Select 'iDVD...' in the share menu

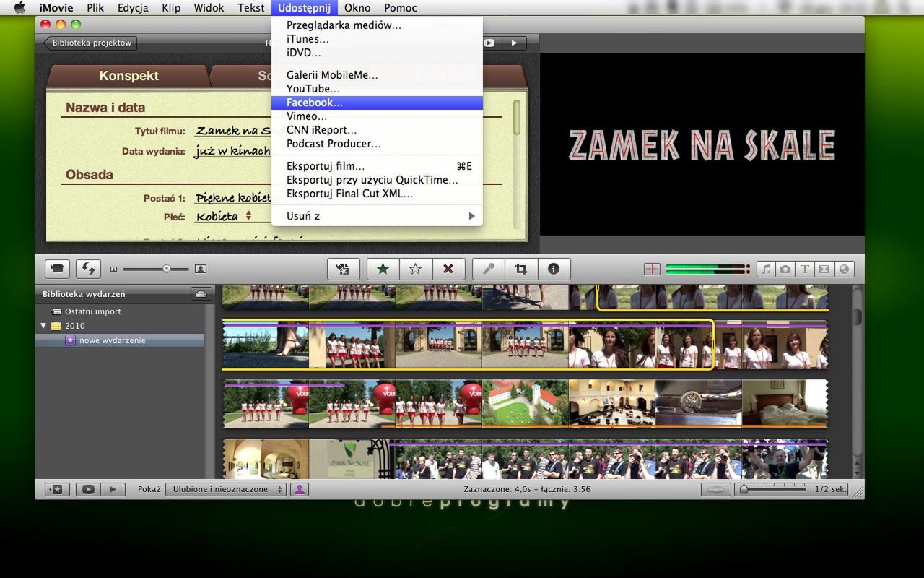tap(377, 53)
